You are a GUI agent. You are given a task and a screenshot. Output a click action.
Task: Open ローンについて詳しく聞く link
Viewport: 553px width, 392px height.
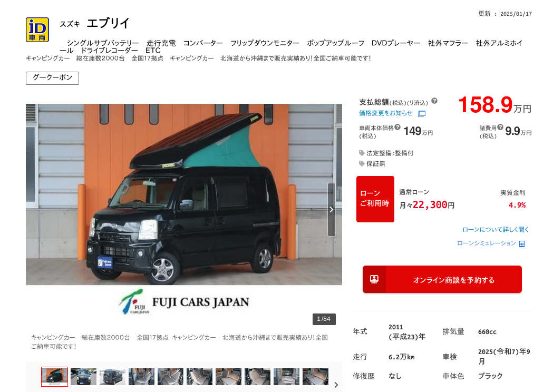496,230
